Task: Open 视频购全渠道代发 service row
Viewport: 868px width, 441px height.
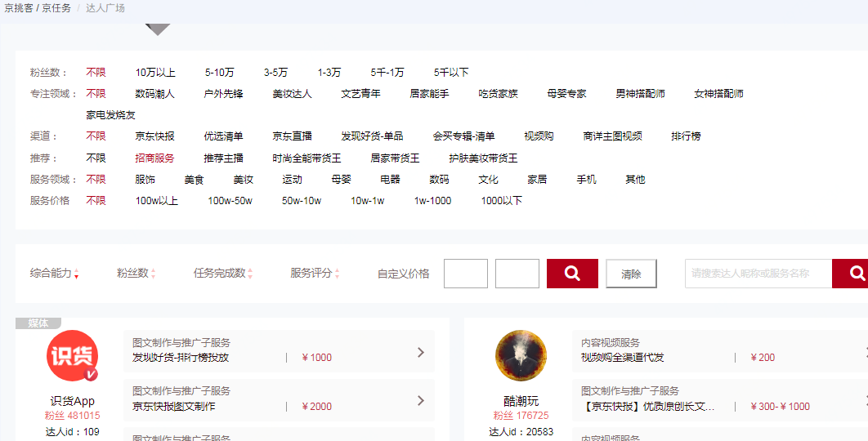Action: pyautogui.click(x=719, y=351)
